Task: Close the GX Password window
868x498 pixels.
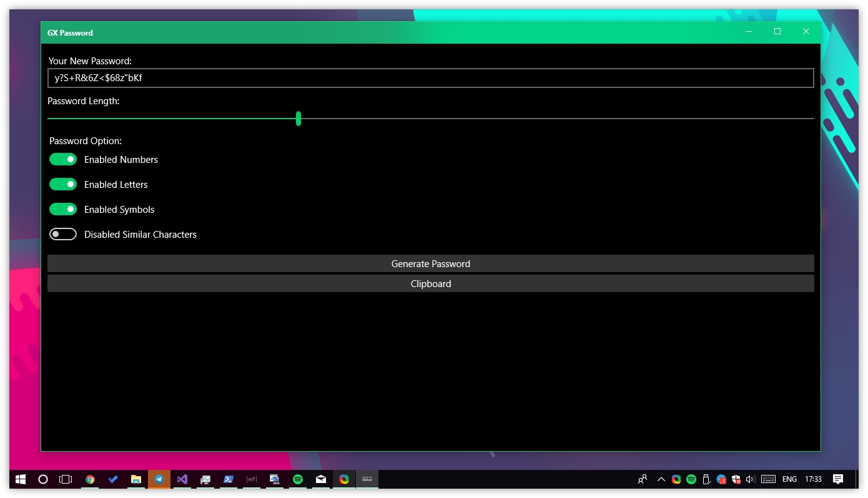Action: point(806,32)
